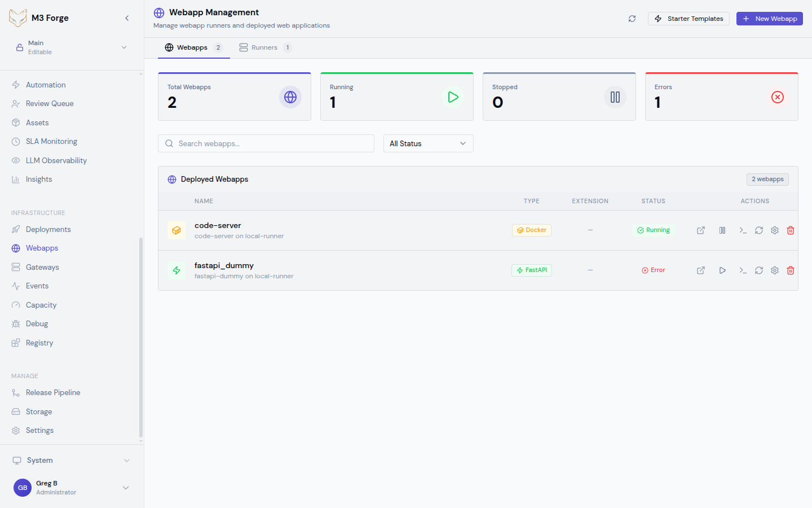Delete the fastapi_dummy webapp

pos(791,270)
